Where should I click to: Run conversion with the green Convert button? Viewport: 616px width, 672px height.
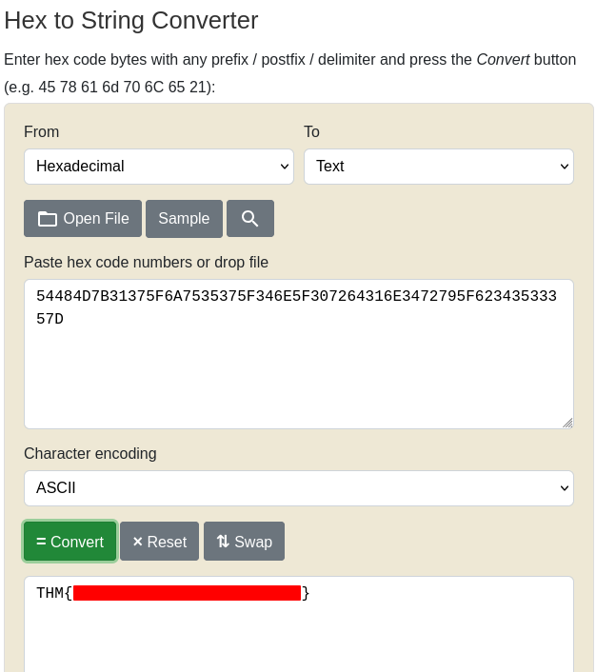[x=70, y=542]
